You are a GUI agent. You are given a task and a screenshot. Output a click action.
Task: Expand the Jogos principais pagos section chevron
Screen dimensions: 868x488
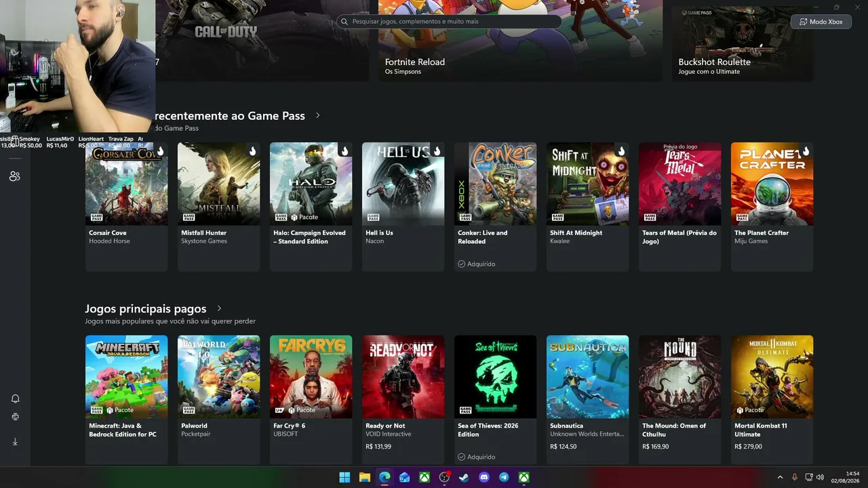[219, 309]
